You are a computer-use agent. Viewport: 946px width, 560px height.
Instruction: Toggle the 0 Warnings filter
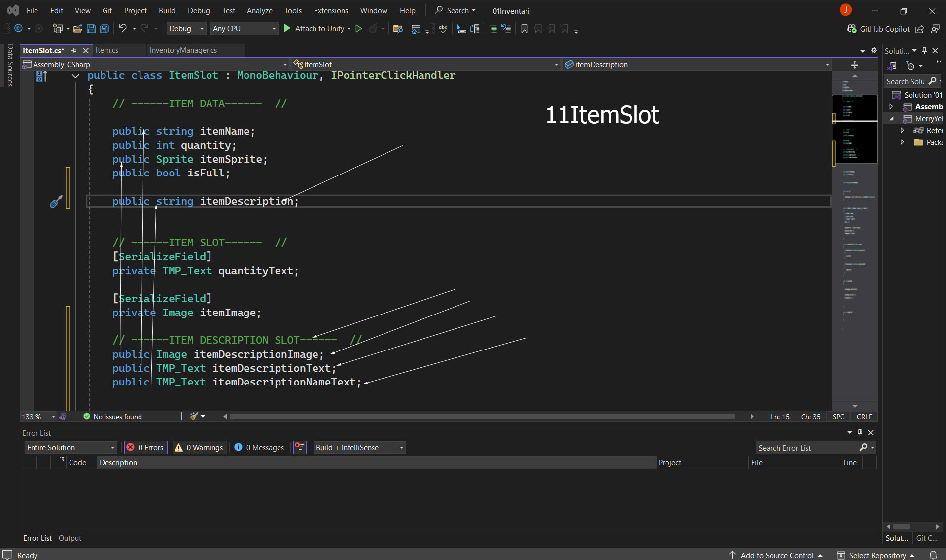coord(200,447)
